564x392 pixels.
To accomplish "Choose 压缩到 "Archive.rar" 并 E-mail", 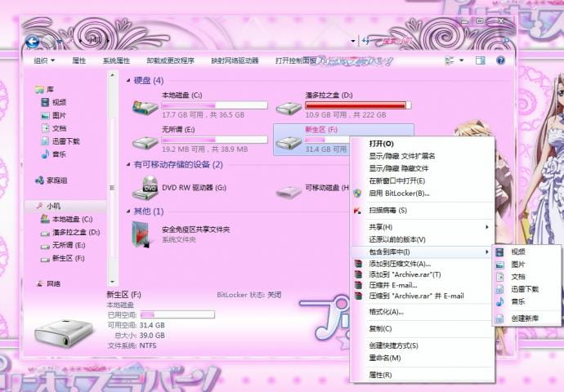I will point(423,296).
